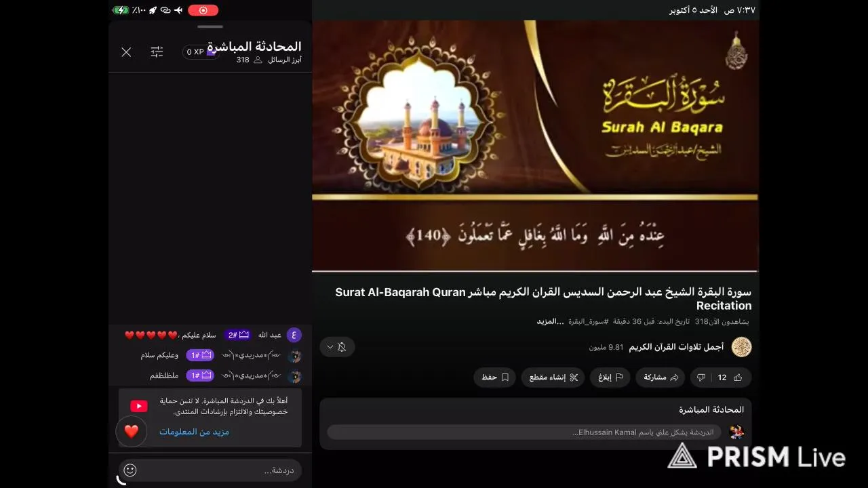Tap the battery status icon
Image resolution: width=868 pixels, height=488 pixels.
(x=120, y=10)
